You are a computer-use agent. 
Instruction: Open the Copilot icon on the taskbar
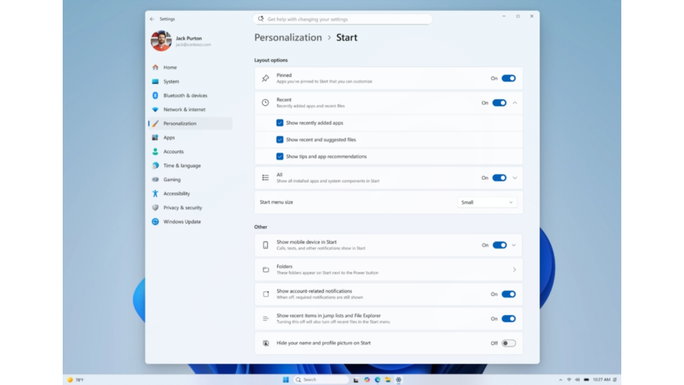366,380
